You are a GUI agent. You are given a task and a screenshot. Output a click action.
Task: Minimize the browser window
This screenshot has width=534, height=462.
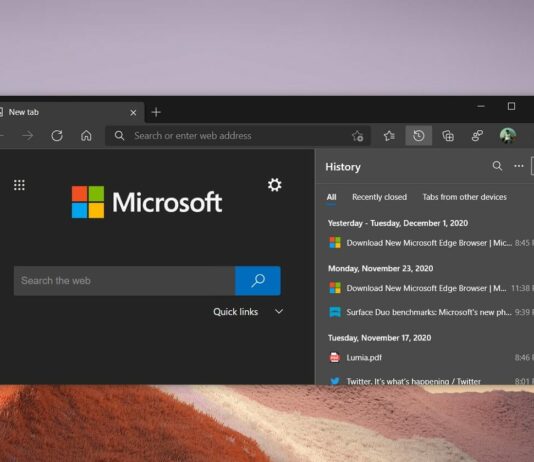[481, 106]
